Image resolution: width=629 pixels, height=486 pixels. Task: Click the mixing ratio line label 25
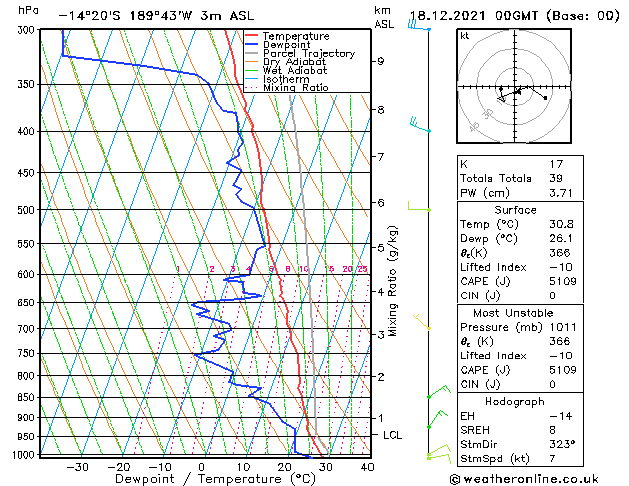tap(362, 269)
